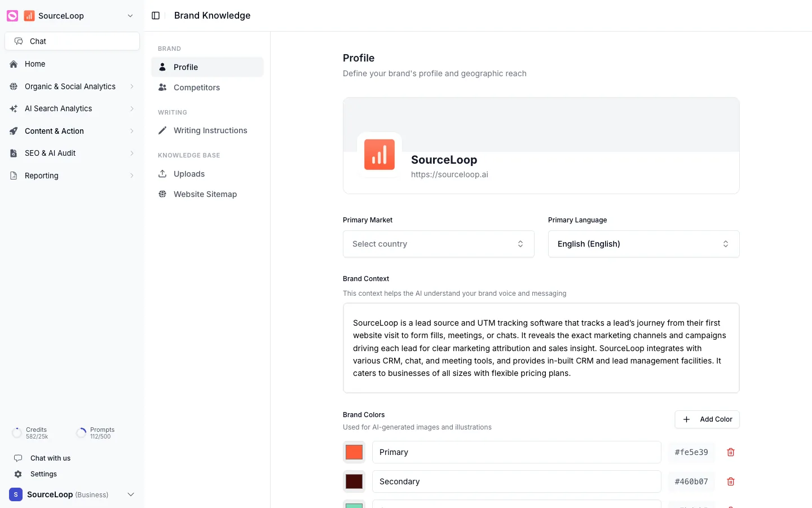Open Website Sitemap

click(x=208, y=194)
